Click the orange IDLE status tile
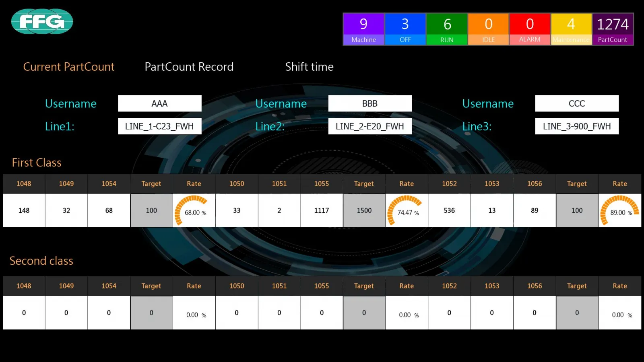This screenshot has height=362, width=644. [488, 29]
